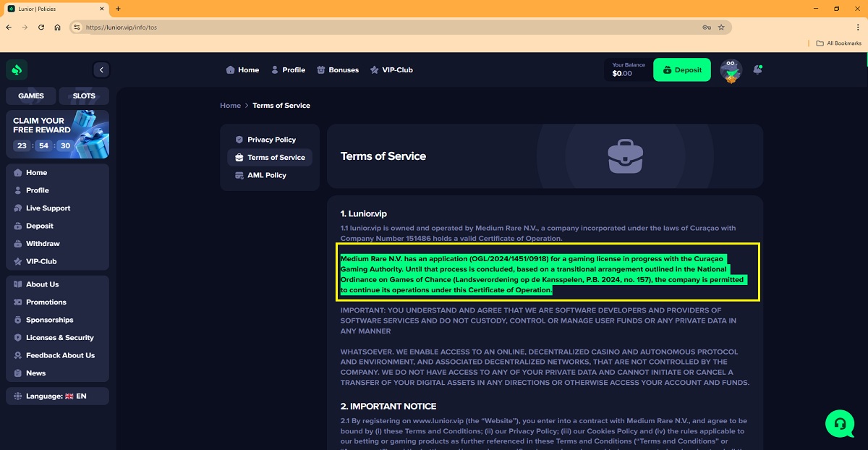Reload the page in browser

click(x=41, y=27)
